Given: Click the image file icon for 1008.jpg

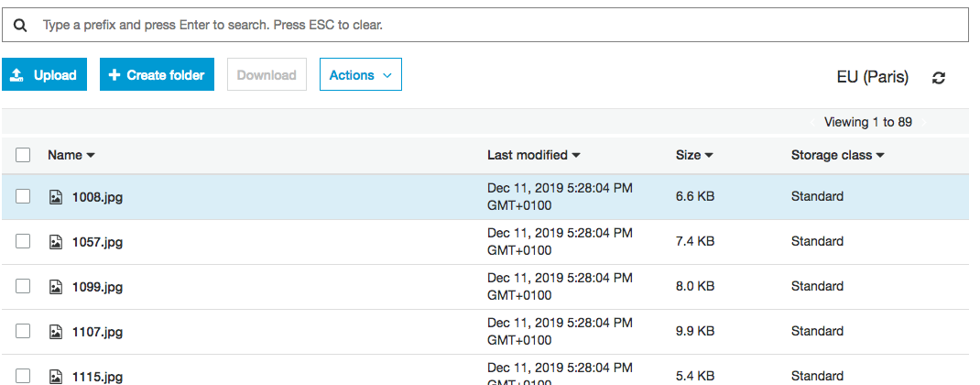Looking at the screenshot, I should 55,196.
